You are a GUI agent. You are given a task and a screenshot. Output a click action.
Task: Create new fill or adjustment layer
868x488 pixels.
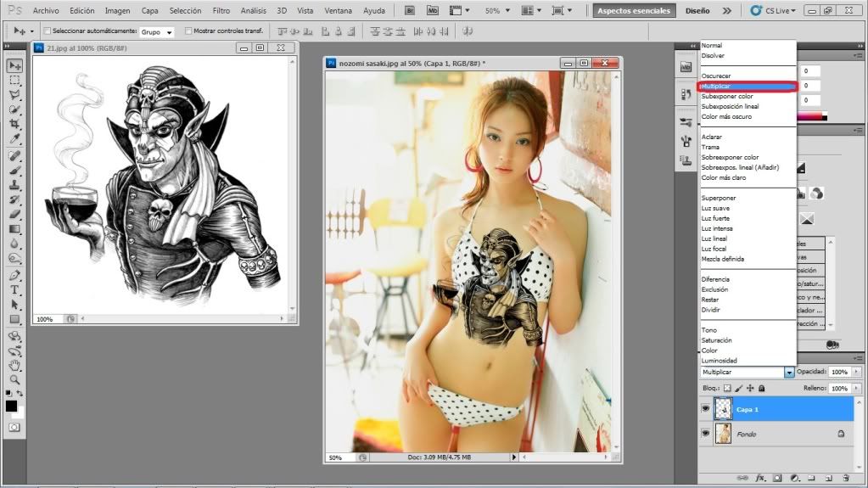pyautogui.click(x=795, y=478)
